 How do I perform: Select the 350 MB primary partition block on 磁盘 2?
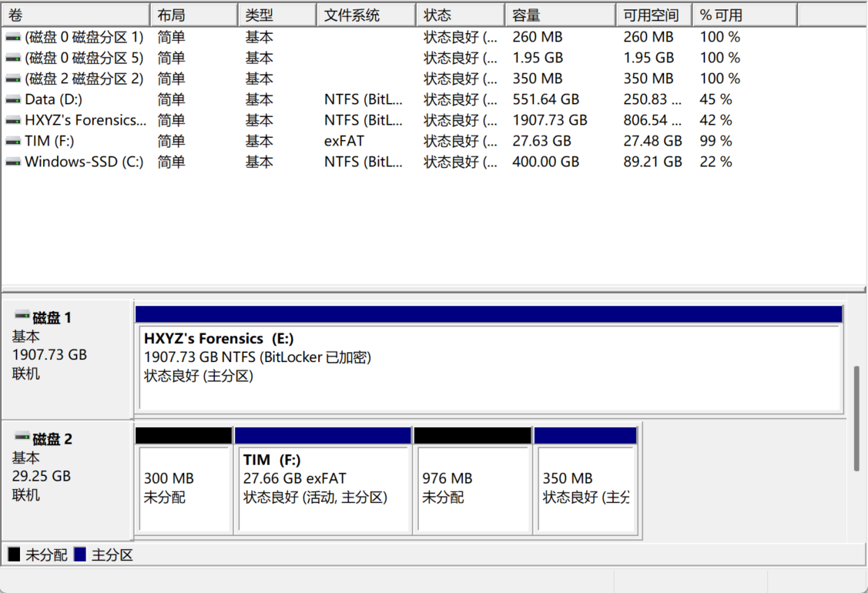pos(585,480)
